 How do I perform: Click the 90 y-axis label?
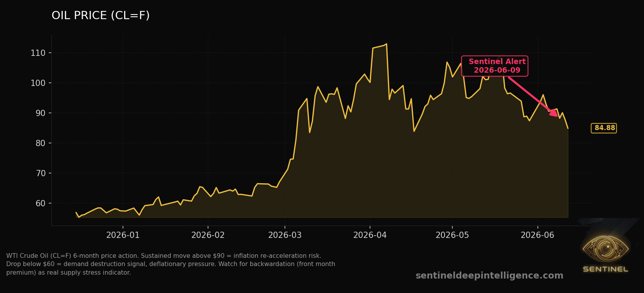pyautogui.click(x=41, y=113)
